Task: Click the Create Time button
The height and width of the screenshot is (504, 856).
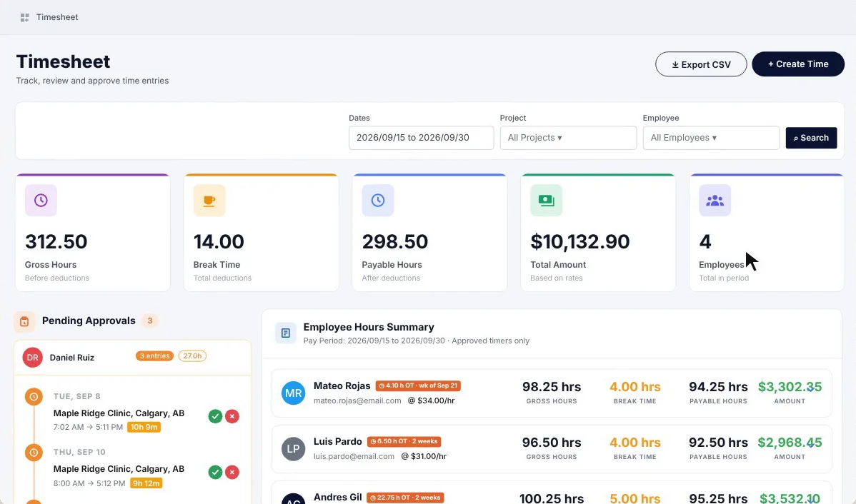Action: 798,64
